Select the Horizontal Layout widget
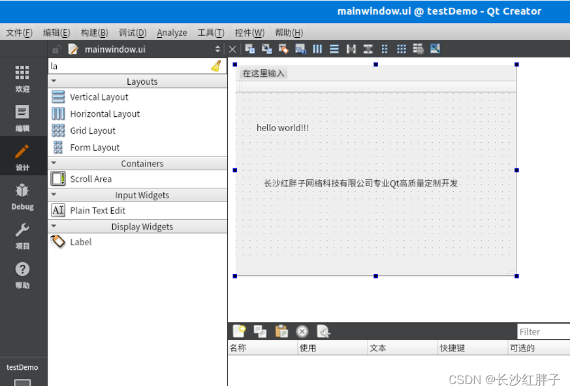The height and width of the screenshot is (392, 570). pyautogui.click(x=137, y=113)
